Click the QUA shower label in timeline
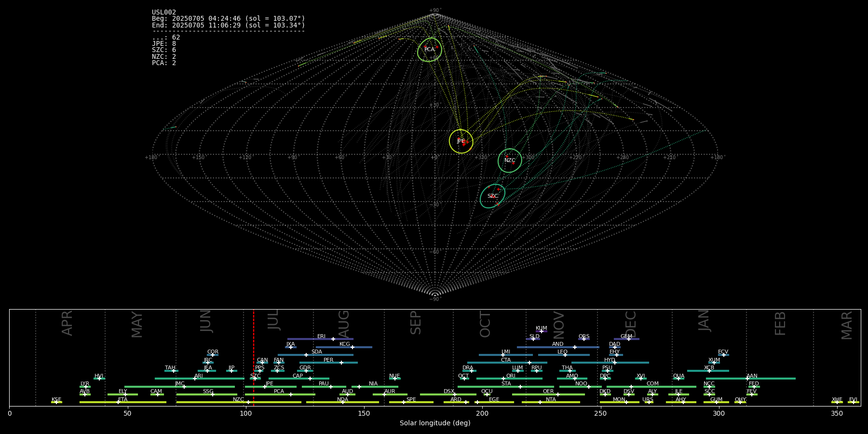The width and height of the screenshot is (868, 434). point(678,376)
